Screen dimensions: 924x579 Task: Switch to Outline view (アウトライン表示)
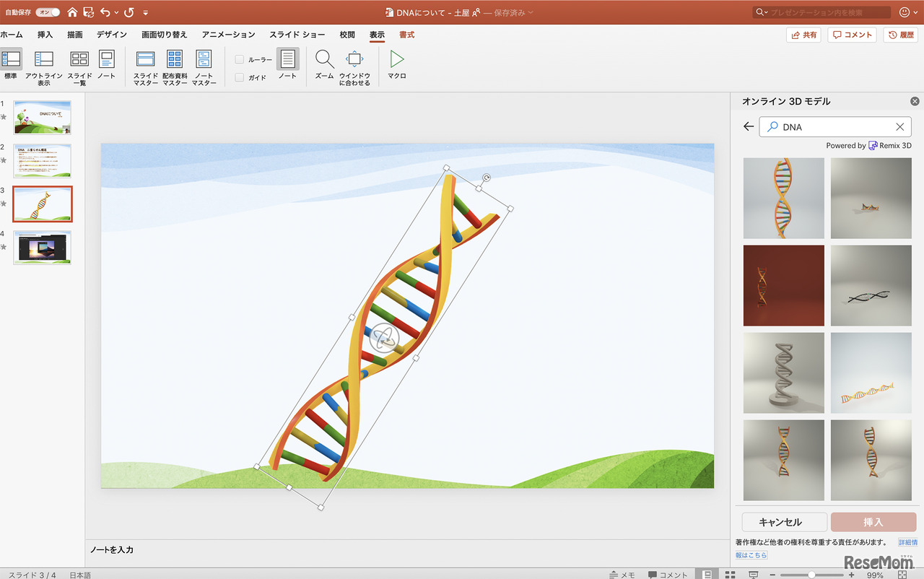pos(43,67)
